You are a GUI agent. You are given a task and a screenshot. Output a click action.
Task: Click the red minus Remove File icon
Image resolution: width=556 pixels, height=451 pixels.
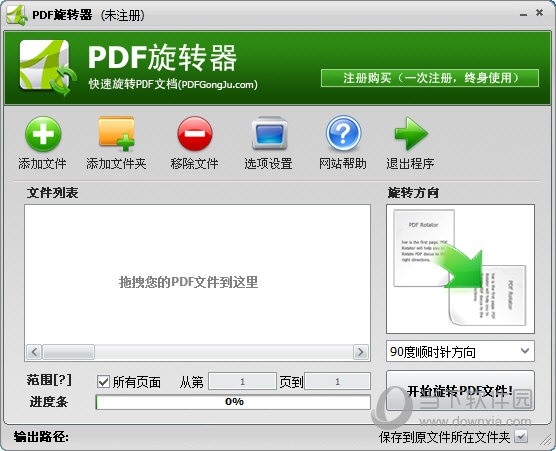(195, 134)
